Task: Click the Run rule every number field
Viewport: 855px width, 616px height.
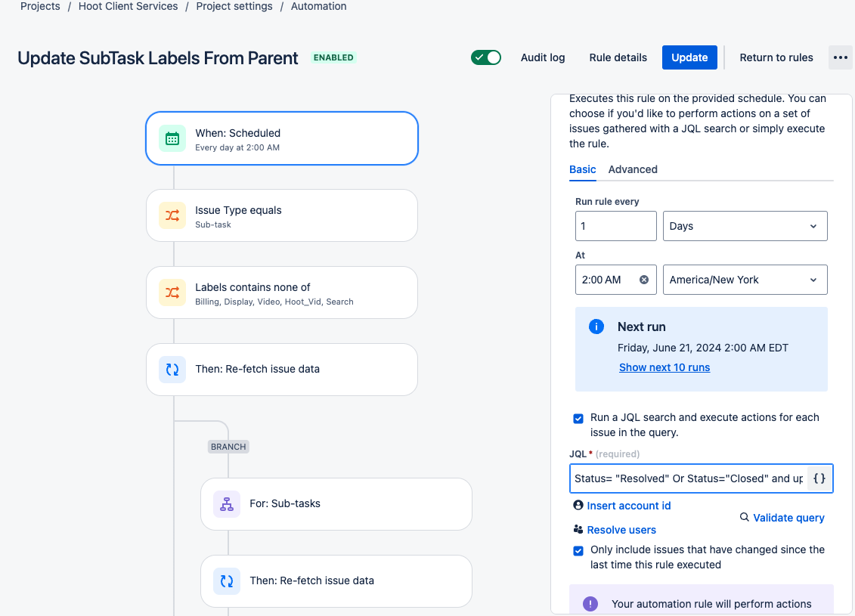Action: point(615,226)
